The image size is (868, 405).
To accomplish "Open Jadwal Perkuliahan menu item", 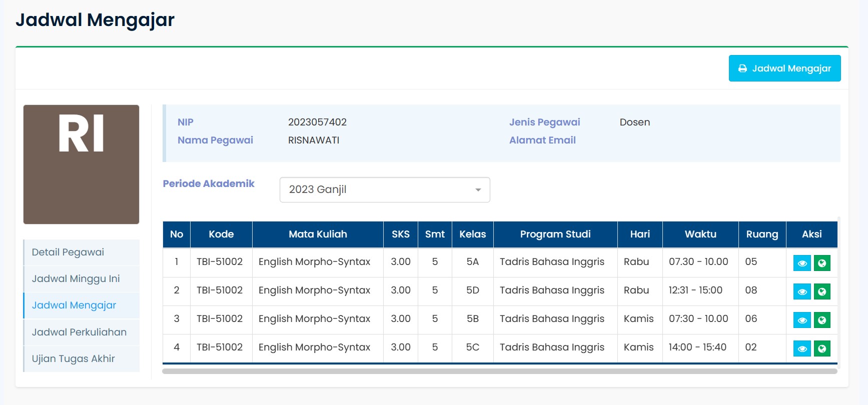I will (79, 332).
